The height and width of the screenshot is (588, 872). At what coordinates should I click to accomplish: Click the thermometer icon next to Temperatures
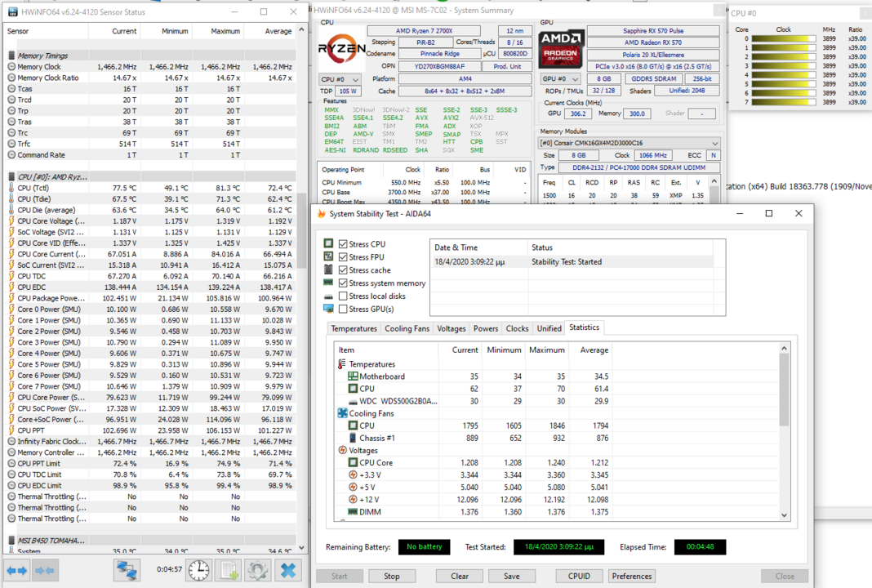(342, 363)
